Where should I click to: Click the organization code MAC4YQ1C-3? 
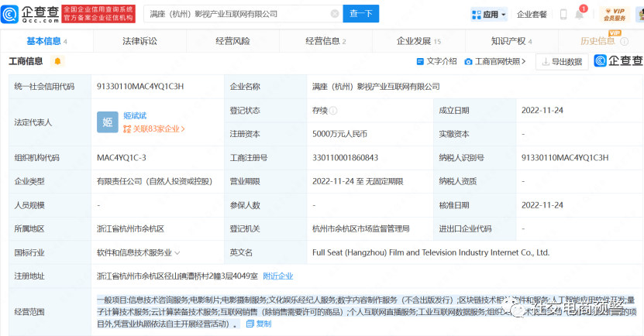121,158
